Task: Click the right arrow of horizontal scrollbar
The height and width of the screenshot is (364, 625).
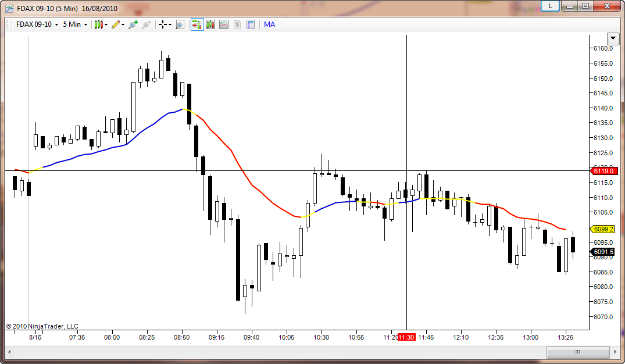Action: 615,352
